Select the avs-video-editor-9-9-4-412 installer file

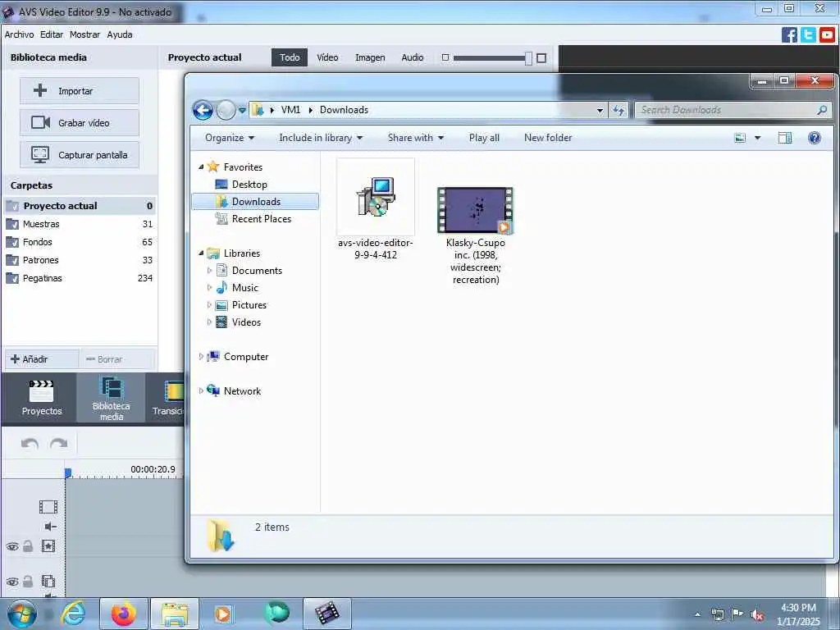(x=376, y=209)
